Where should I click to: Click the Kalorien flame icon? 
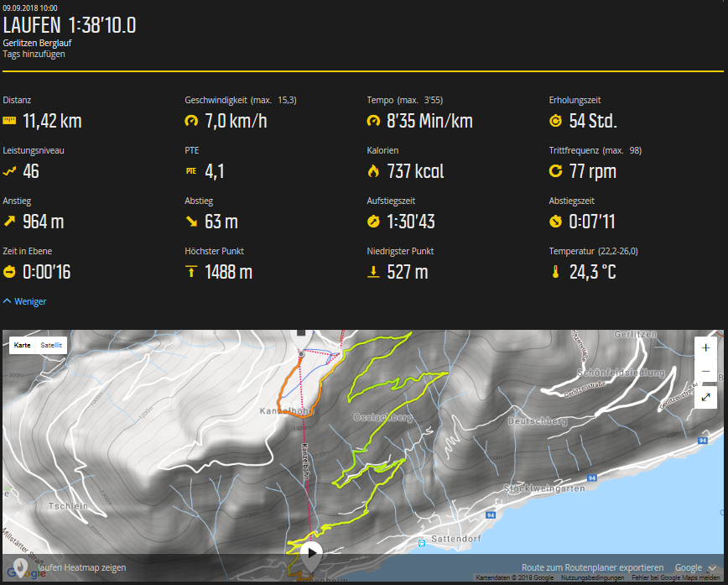coord(373,171)
